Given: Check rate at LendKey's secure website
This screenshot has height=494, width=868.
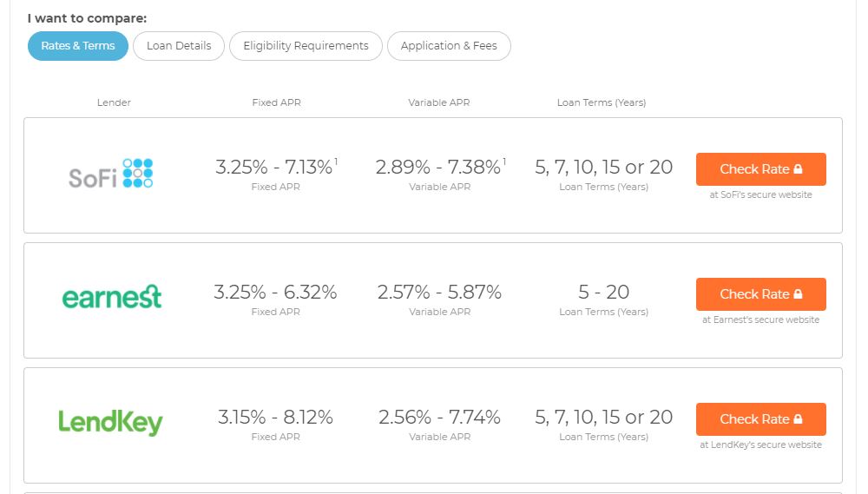Looking at the screenshot, I should pos(761,420).
